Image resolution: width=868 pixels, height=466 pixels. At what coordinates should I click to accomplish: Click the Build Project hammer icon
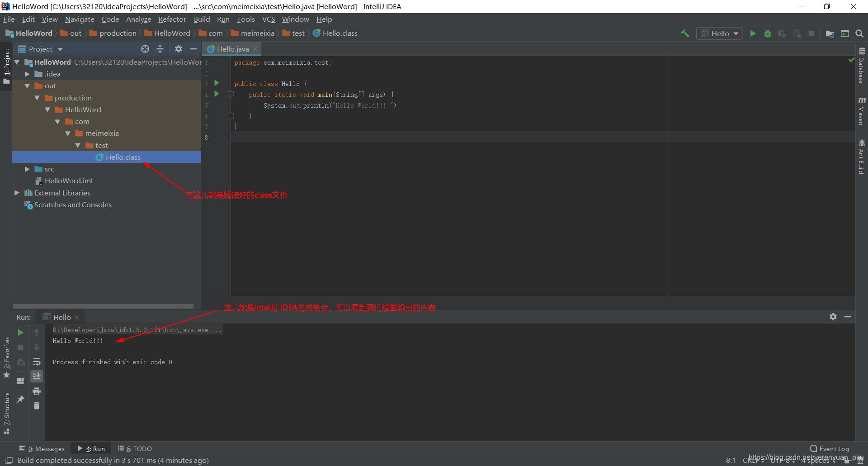(x=685, y=33)
